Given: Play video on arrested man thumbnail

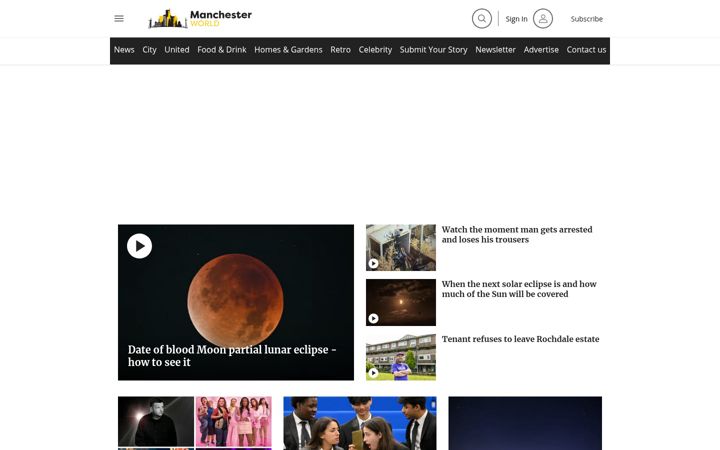Looking at the screenshot, I should pyautogui.click(x=373, y=264).
